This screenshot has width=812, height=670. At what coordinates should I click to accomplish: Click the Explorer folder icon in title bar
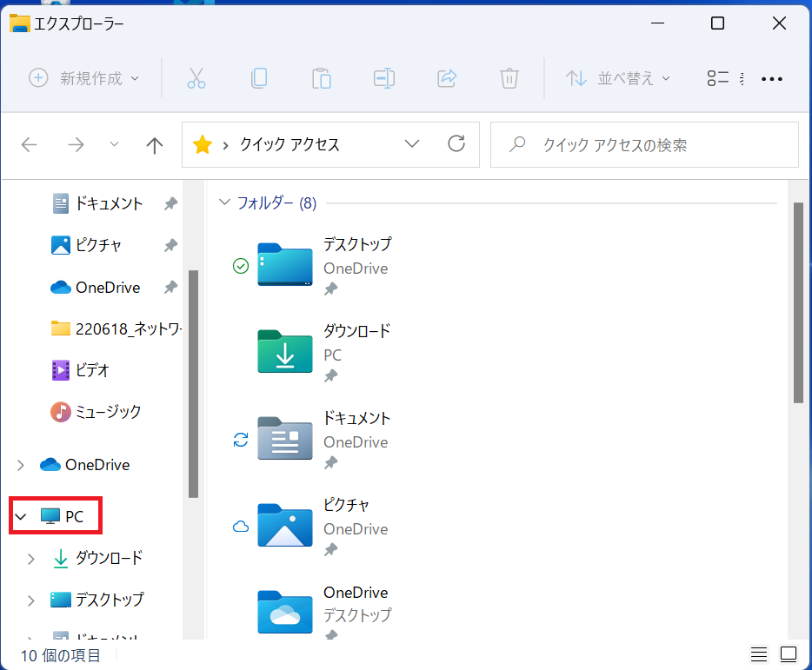click(20, 23)
